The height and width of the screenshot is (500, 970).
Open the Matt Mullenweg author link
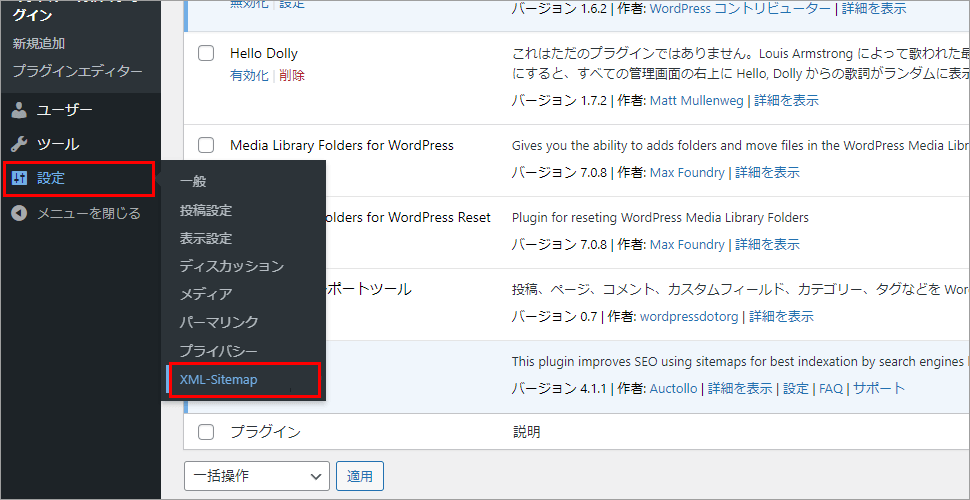click(x=697, y=100)
